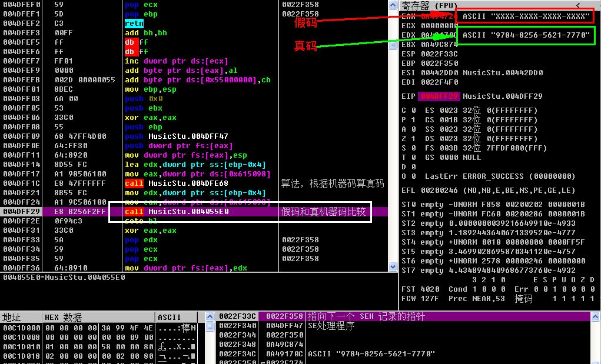Click the disassembly pane scroll-down arrow
This screenshot has height=364, width=601.
click(393, 266)
